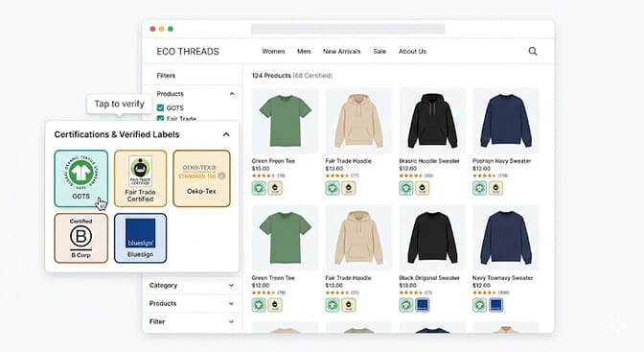This screenshot has width=644, height=352.
Task: Collapse Products section containing the GOTS checkbox
Action: point(232,94)
